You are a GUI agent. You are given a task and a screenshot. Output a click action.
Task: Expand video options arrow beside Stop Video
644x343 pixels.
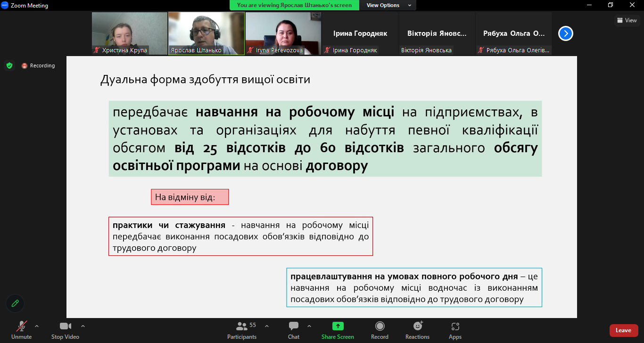(x=83, y=326)
